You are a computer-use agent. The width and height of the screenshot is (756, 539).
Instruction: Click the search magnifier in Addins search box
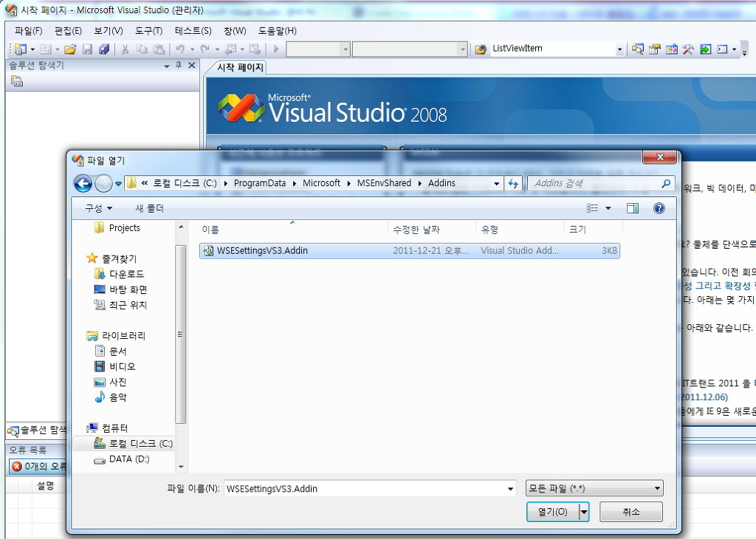pos(666,183)
